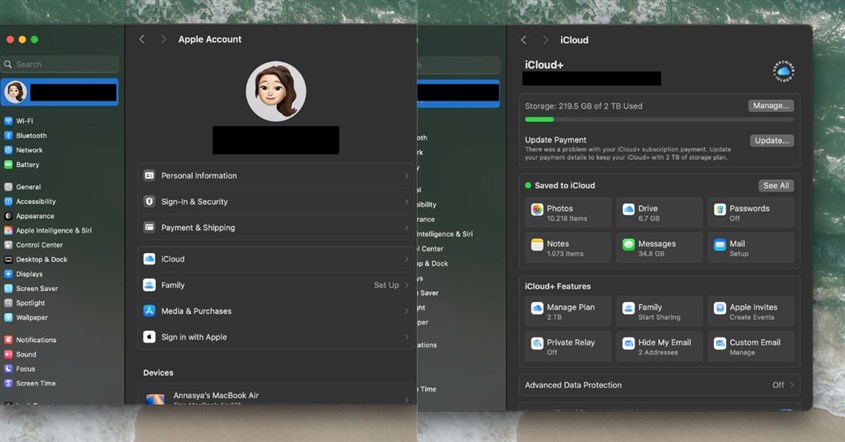This screenshot has width=845, height=442.
Task: Open Photos in Saved to iCloud
Action: [x=568, y=212]
